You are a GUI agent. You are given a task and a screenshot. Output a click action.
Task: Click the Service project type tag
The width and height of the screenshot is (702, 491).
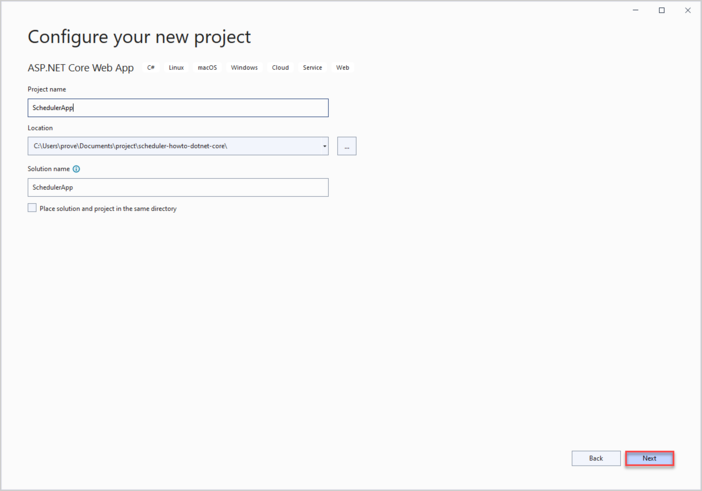pos(312,68)
